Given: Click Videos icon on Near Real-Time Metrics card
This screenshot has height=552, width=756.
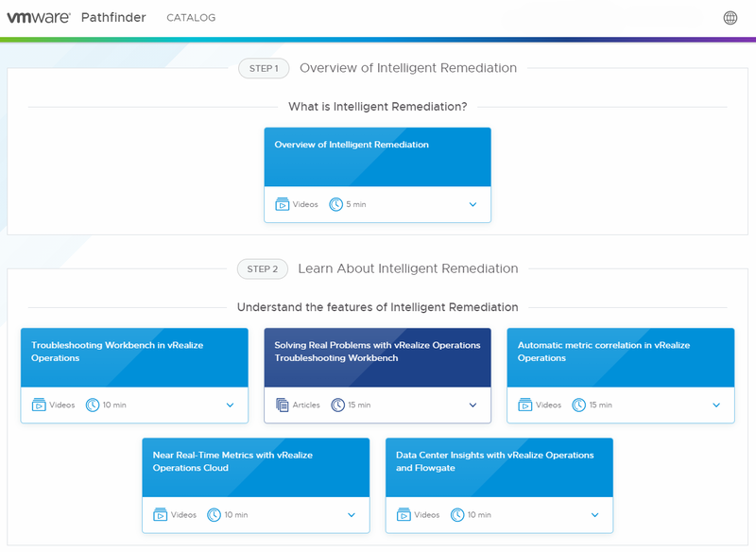Looking at the screenshot, I should point(161,515).
